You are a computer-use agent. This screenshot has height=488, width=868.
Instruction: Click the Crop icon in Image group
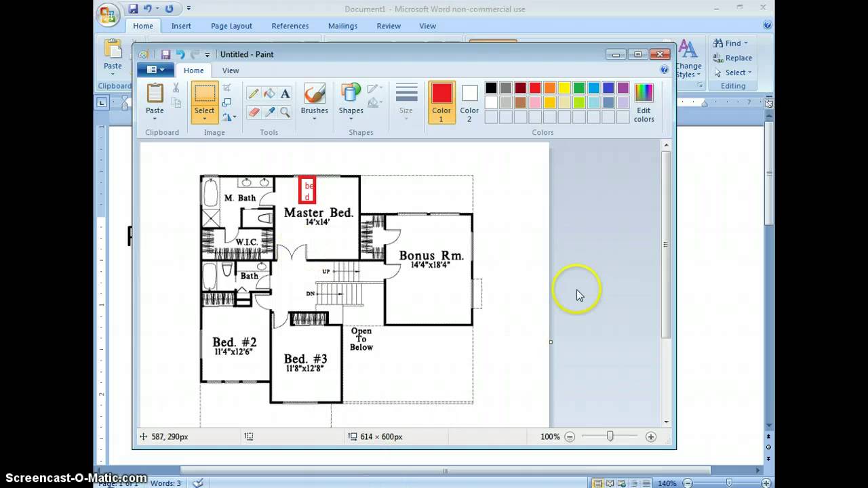coord(227,88)
